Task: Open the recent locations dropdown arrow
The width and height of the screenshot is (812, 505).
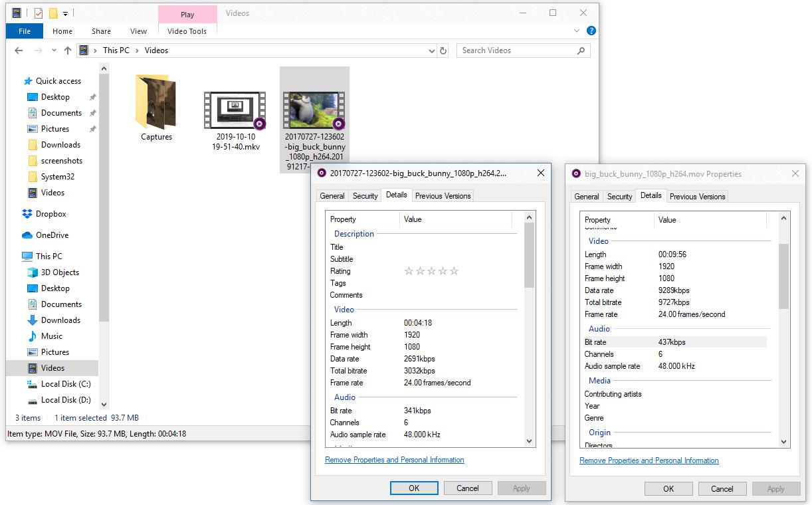Action: [x=54, y=51]
